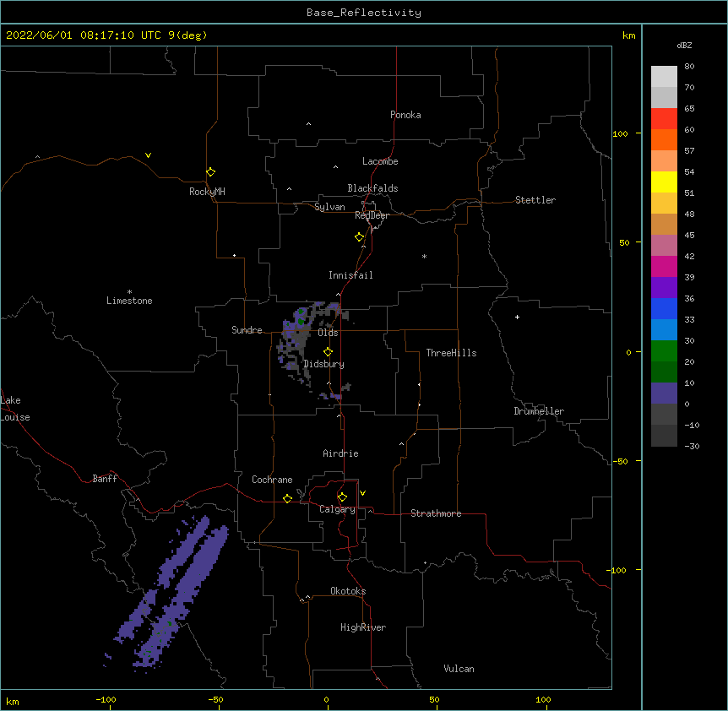The height and width of the screenshot is (711, 728).
Task: Click the Base_Reflectivity title
Action: (364, 13)
